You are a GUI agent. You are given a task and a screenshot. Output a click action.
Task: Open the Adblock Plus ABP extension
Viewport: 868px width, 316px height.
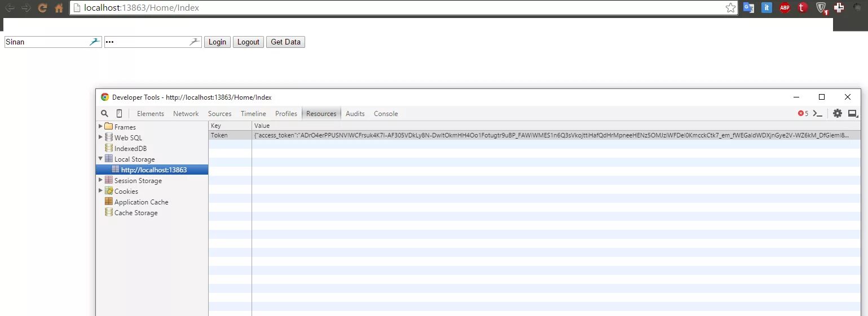pos(785,8)
